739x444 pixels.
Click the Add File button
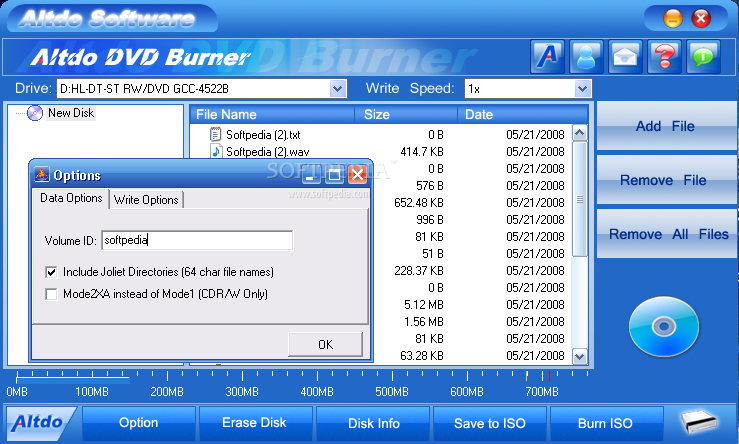coord(666,126)
